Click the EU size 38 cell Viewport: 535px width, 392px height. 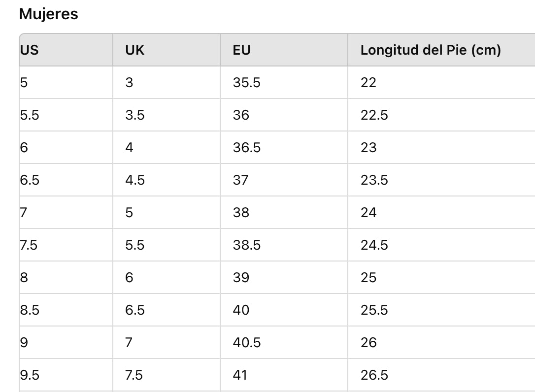[x=241, y=212]
